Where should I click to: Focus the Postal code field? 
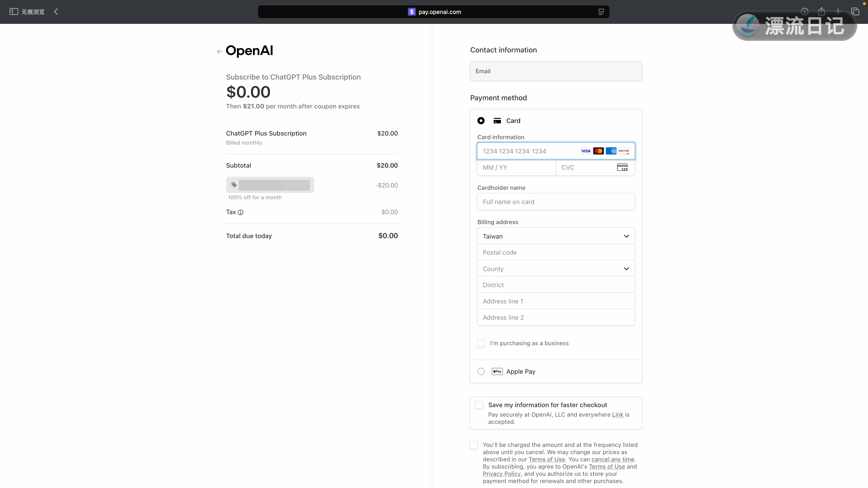pos(556,253)
